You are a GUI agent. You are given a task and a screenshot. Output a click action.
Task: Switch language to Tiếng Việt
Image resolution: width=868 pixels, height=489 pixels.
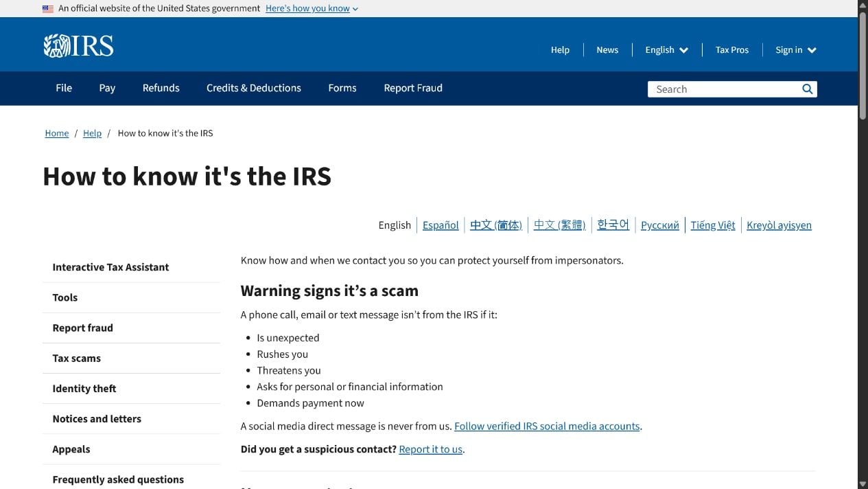pos(713,225)
